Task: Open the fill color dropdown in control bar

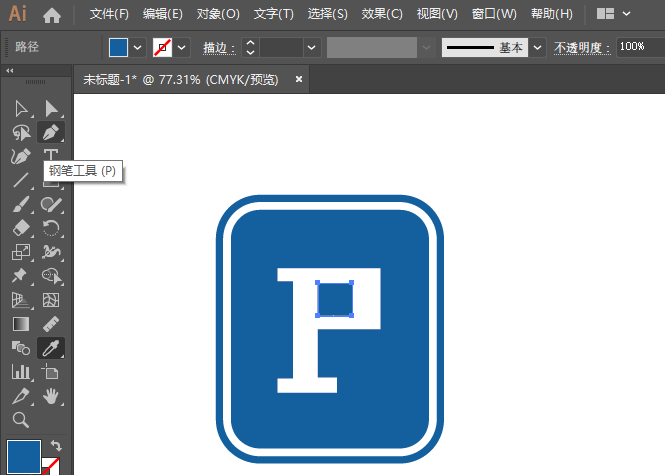Action: click(139, 48)
